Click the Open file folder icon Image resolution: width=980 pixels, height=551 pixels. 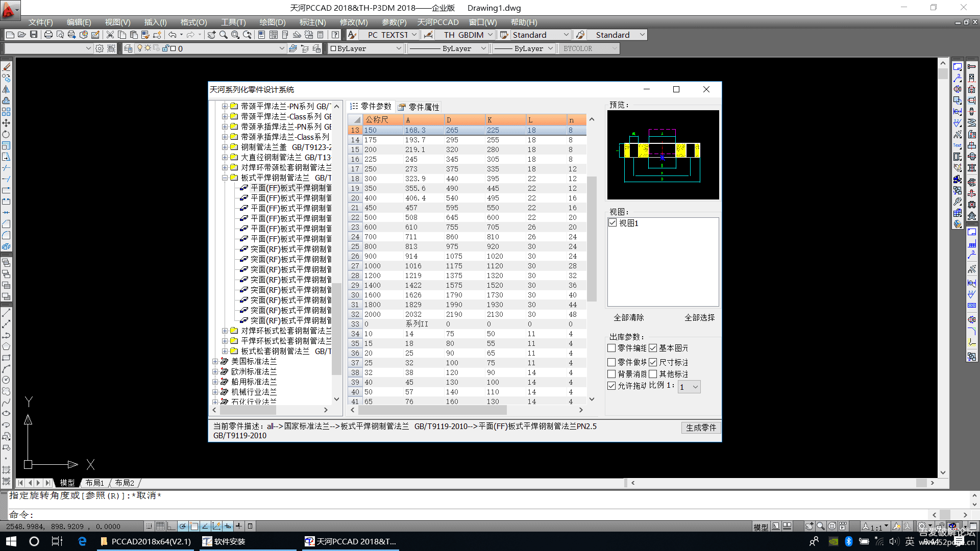pyautogui.click(x=22, y=35)
